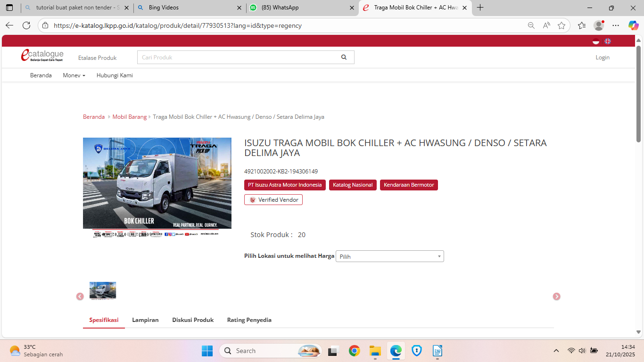Close the WhatsApp tab

click(x=352, y=8)
